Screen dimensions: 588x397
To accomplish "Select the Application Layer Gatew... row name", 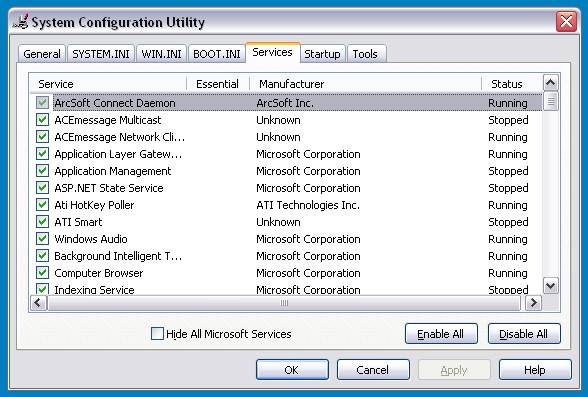I will click(x=118, y=154).
